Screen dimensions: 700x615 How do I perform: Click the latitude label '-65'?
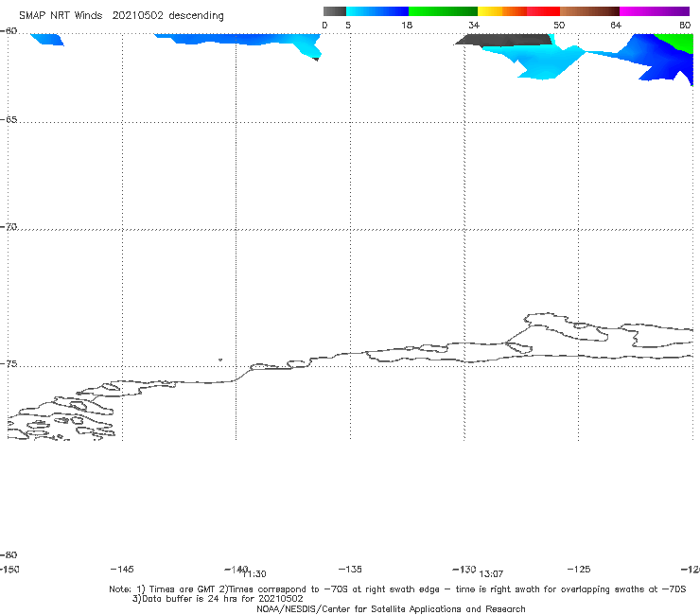tap(9, 120)
